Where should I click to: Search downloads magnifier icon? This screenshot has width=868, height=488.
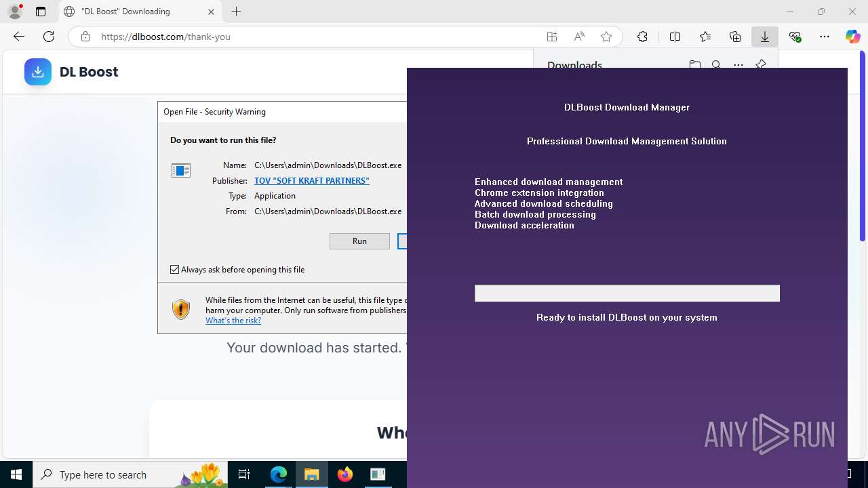tap(716, 65)
